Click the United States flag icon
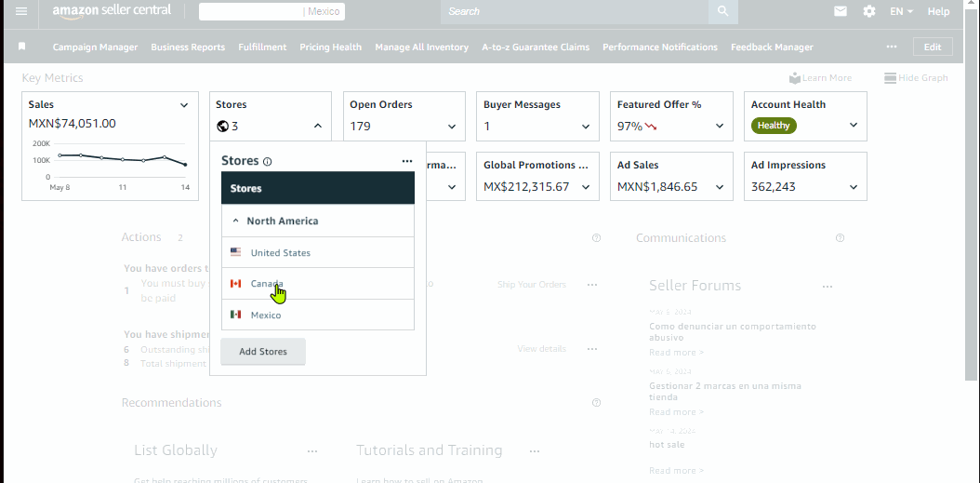The height and width of the screenshot is (483, 980). 235,252
